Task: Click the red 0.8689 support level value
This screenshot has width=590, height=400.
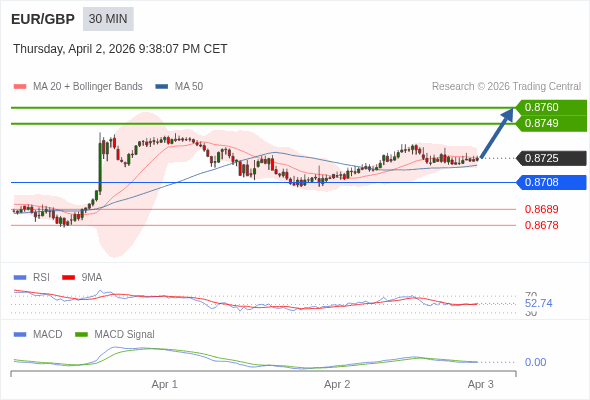Action: 541,209
